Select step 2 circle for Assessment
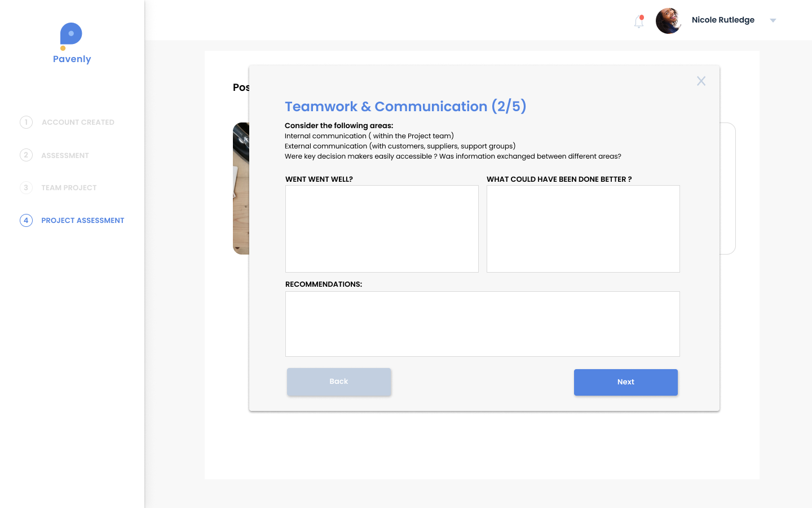The width and height of the screenshot is (812, 508). 26,155
